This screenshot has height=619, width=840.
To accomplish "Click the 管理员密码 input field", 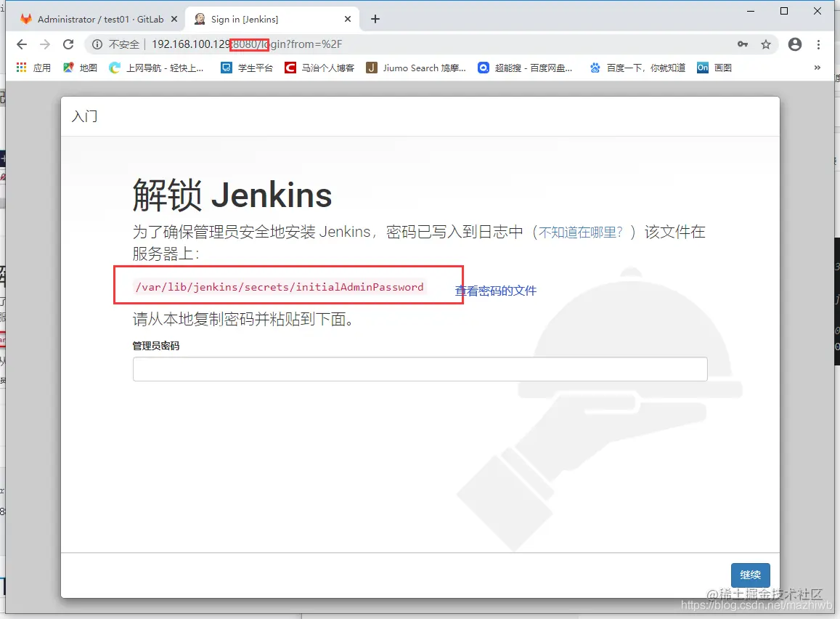I will tap(420, 369).
